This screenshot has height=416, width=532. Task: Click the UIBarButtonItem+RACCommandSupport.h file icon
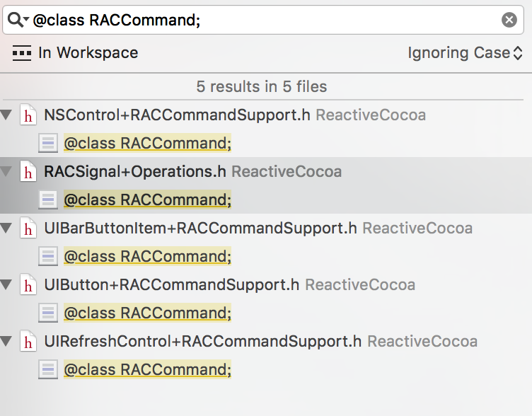point(28,228)
